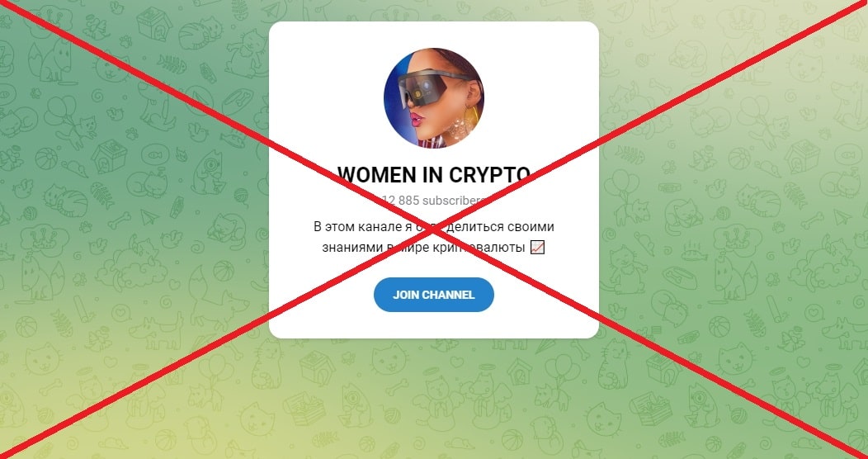Click the topmost doghouse doodle left of the card

[x=154, y=24]
